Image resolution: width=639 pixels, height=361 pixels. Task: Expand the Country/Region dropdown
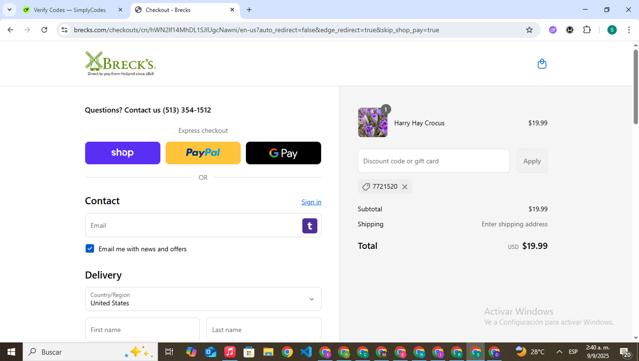[x=203, y=299]
